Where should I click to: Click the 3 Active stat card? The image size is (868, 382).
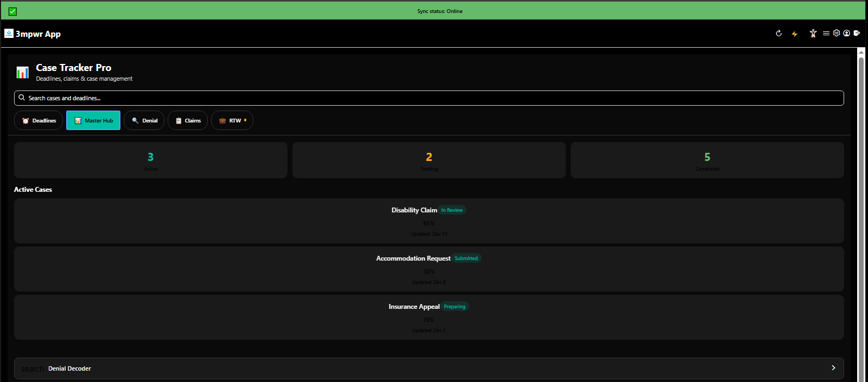tap(151, 160)
